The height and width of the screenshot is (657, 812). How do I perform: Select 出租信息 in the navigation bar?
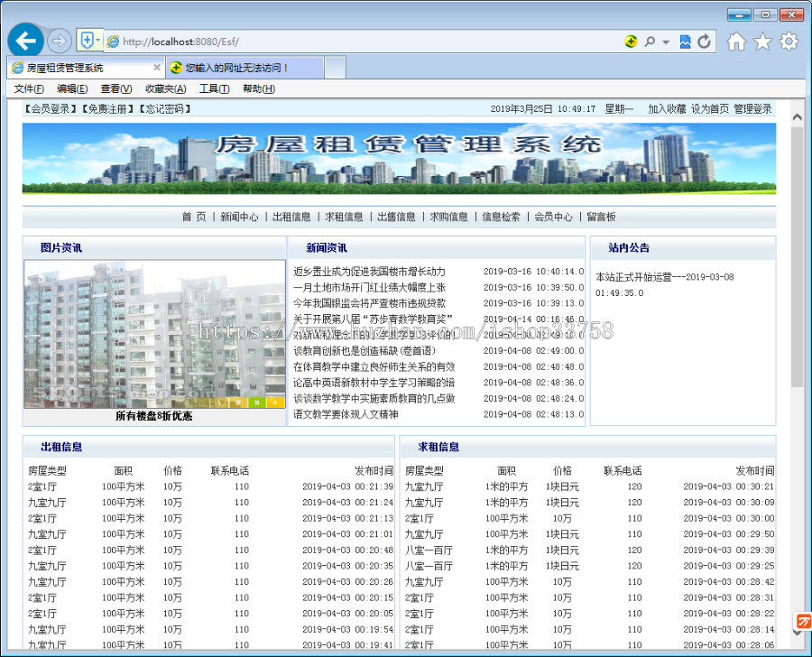(293, 216)
